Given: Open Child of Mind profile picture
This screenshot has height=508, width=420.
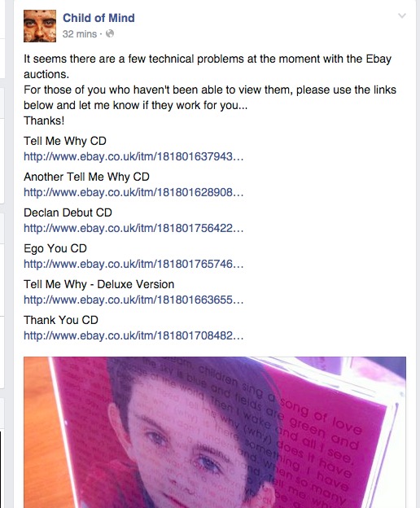Looking at the screenshot, I should click(40, 26).
